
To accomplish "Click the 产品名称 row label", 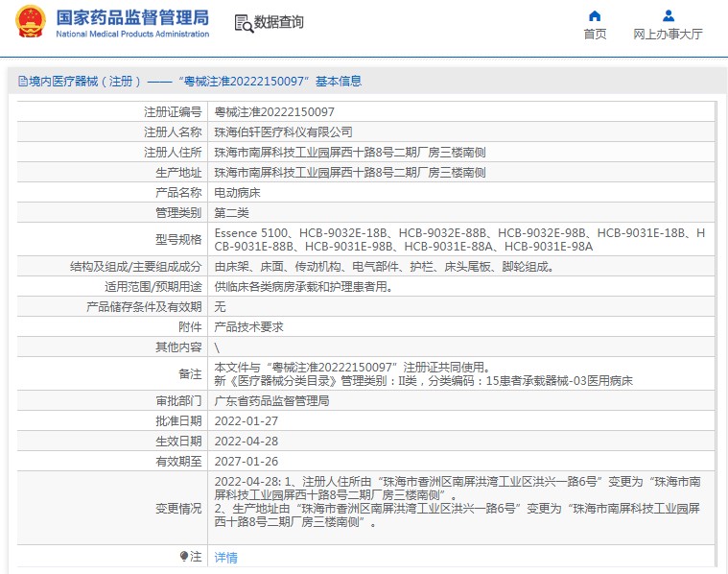I will point(178,192).
